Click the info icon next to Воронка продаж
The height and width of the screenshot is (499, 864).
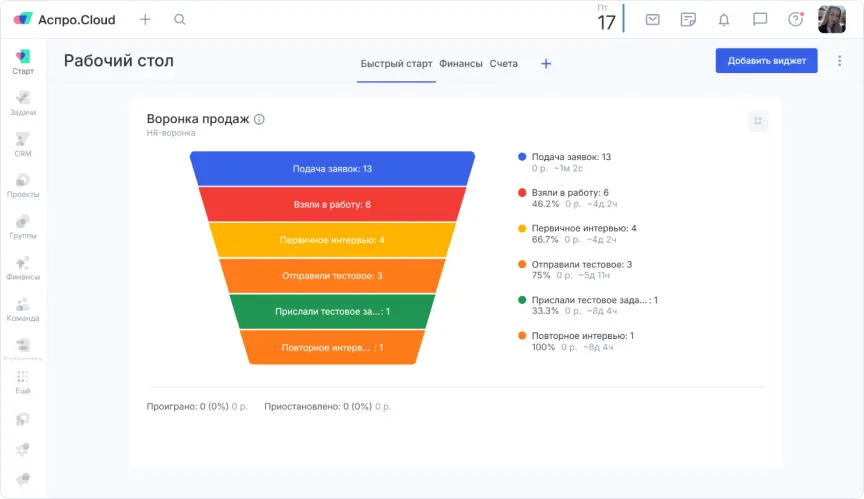pos(259,119)
